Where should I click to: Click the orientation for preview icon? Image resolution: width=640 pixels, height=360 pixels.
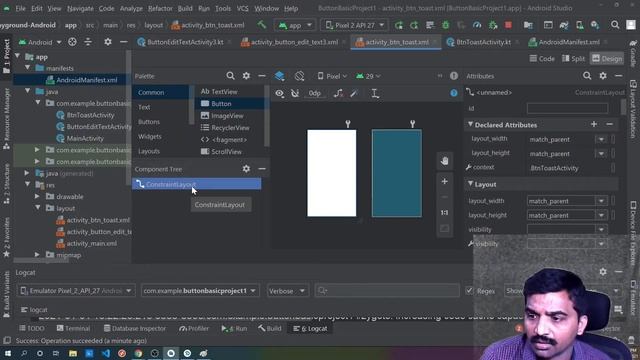299,76
